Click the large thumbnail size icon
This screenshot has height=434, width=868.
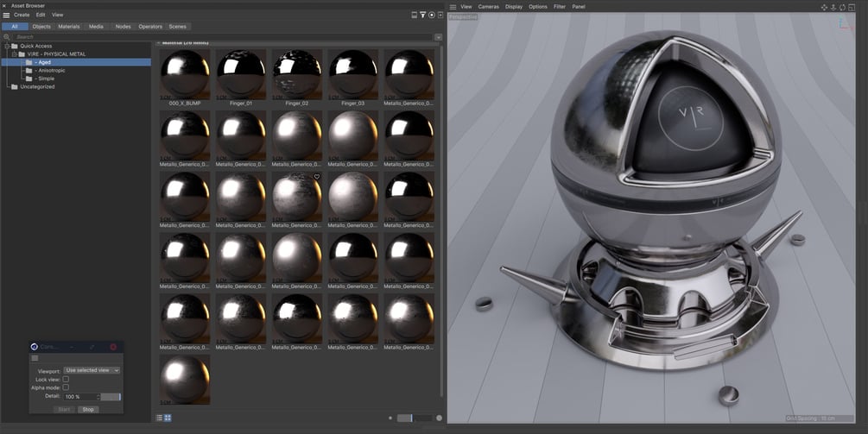pyautogui.click(x=439, y=418)
